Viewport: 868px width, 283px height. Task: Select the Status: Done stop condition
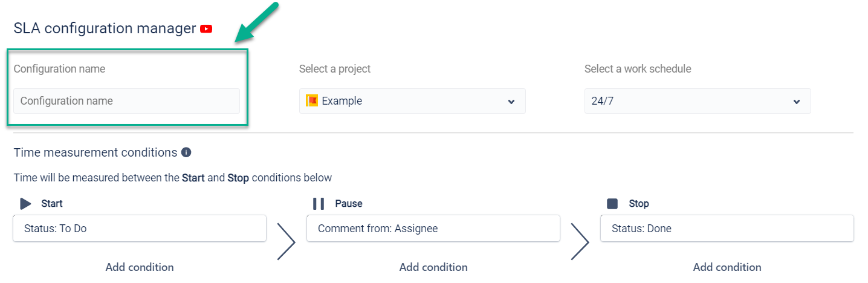coord(727,229)
